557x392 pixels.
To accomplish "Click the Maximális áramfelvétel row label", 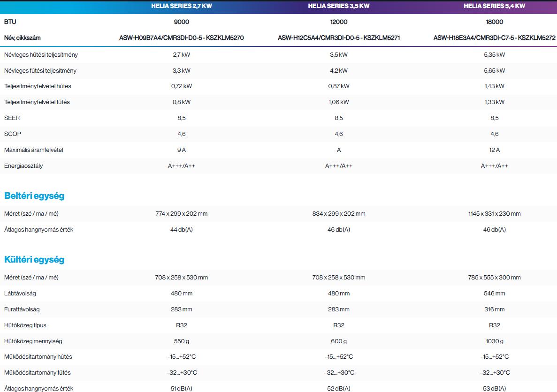I will point(33,150).
